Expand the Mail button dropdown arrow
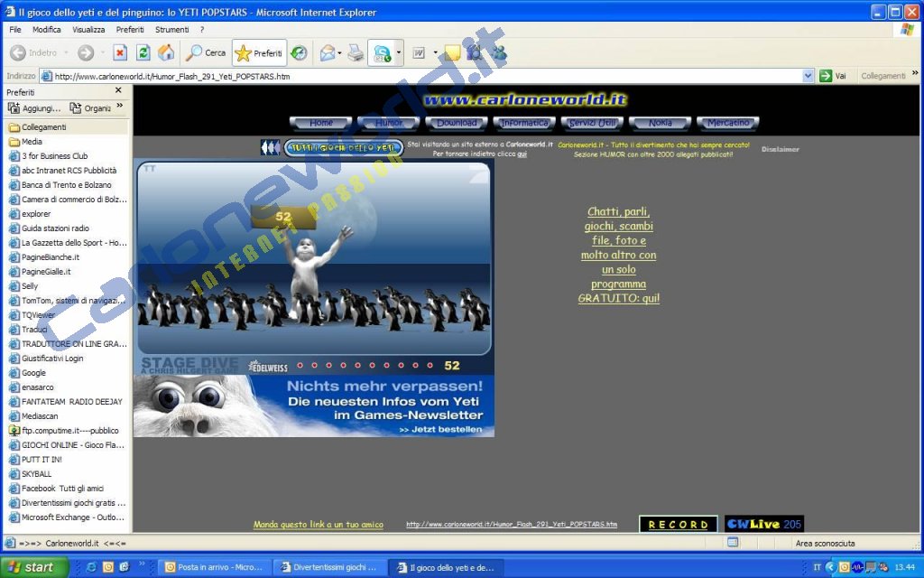 339,53
